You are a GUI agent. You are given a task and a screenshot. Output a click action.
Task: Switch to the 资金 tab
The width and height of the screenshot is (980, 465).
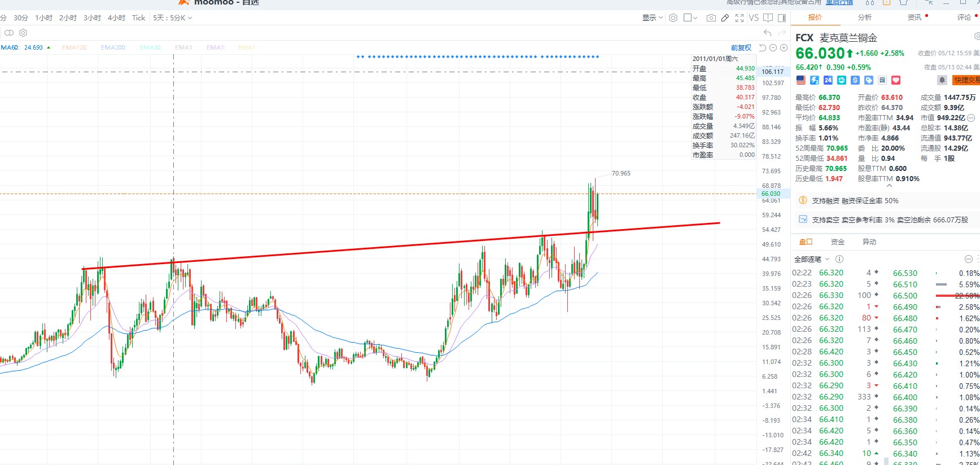tap(838, 242)
